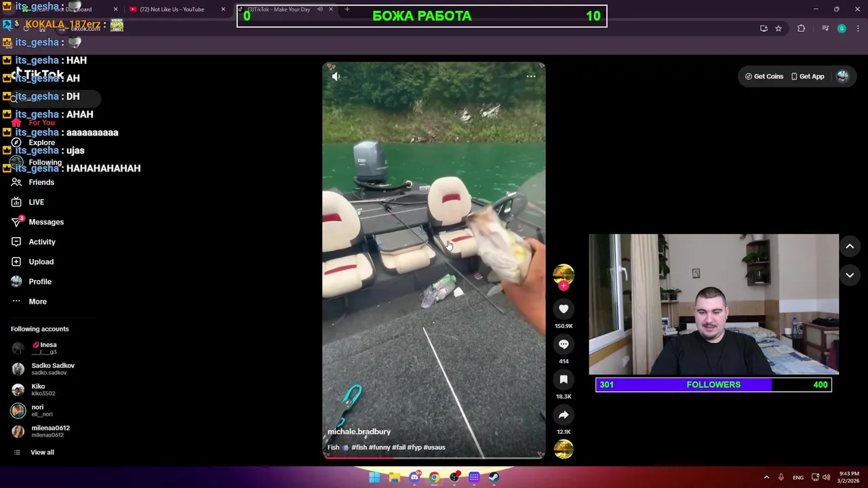Unmute the TikTok video sound
Image resolution: width=868 pixels, height=488 pixels.
tap(336, 77)
